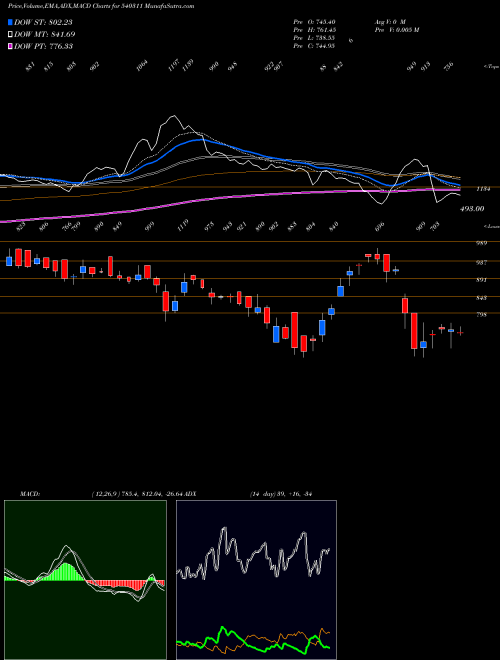The image size is (500, 660).
Task: Click the '493.00' price label
Action: [x=472, y=209]
